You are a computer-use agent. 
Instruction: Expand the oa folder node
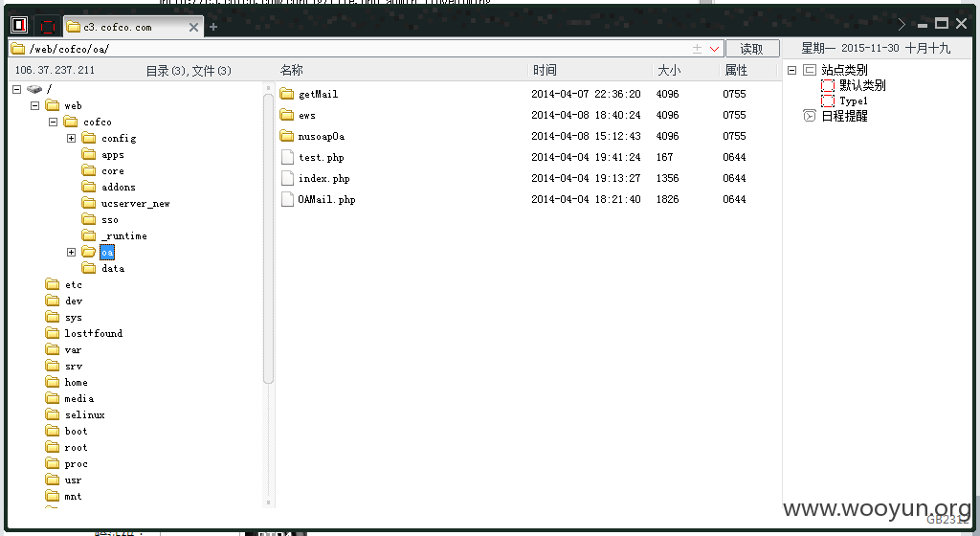click(x=71, y=252)
